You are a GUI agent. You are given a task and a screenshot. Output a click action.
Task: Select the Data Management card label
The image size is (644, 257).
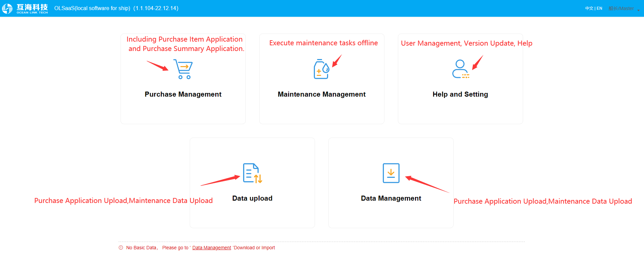tap(391, 198)
